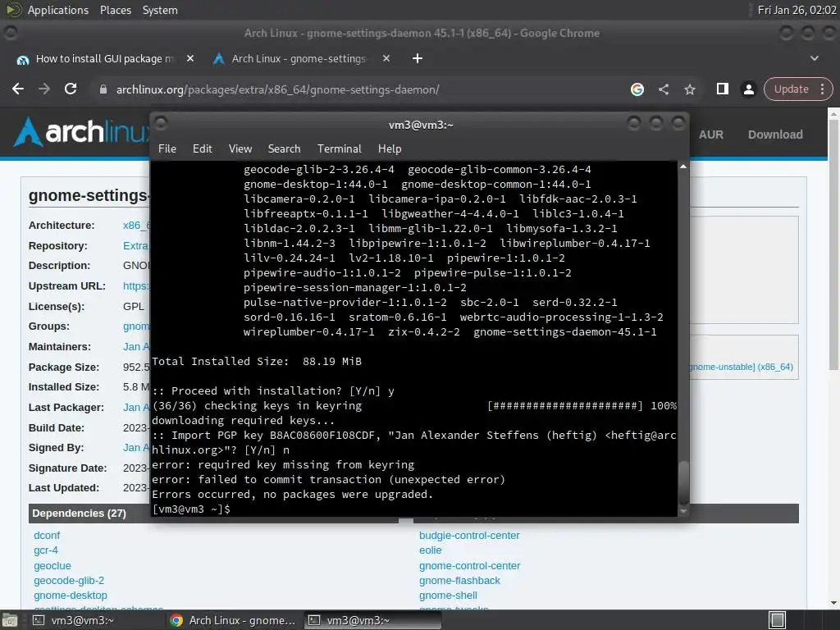
Task: View site information lock icon
Action: (x=103, y=89)
